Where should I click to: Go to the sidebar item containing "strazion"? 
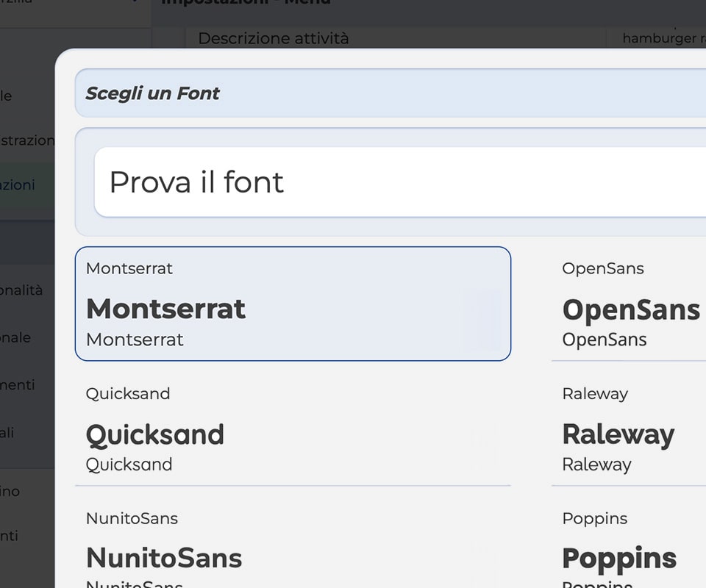click(x=26, y=140)
